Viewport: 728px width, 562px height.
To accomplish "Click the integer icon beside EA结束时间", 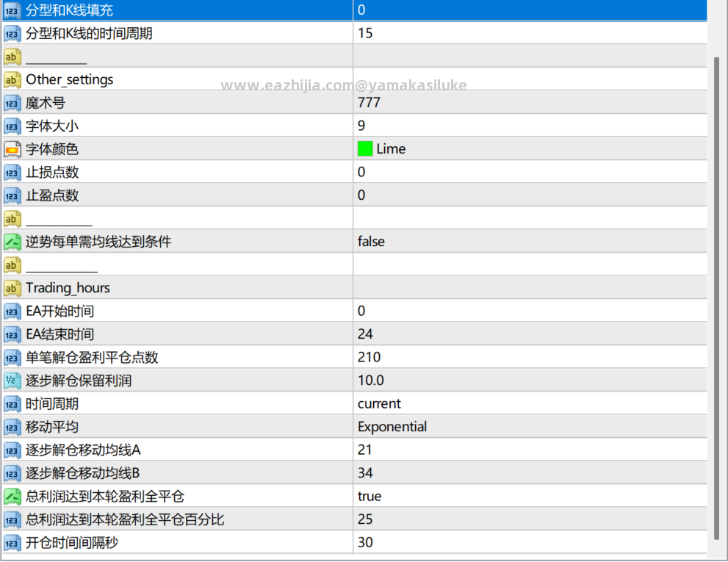I will pyautogui.click(x=12, y=335).
